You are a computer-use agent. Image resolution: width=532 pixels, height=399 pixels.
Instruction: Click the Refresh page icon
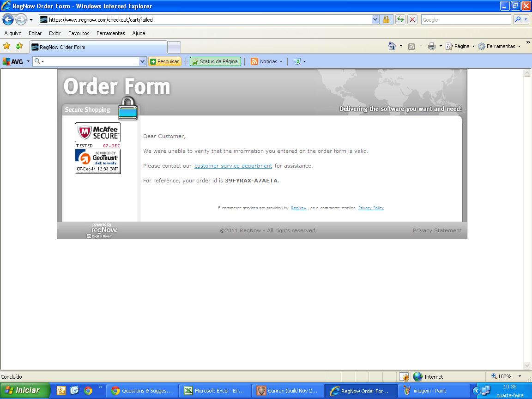[x=400, y=19]
